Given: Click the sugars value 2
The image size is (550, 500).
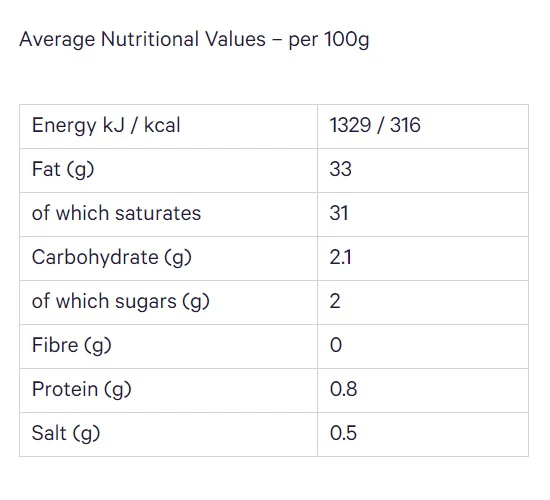Looking at the screenshot, I should coord(335,301).
